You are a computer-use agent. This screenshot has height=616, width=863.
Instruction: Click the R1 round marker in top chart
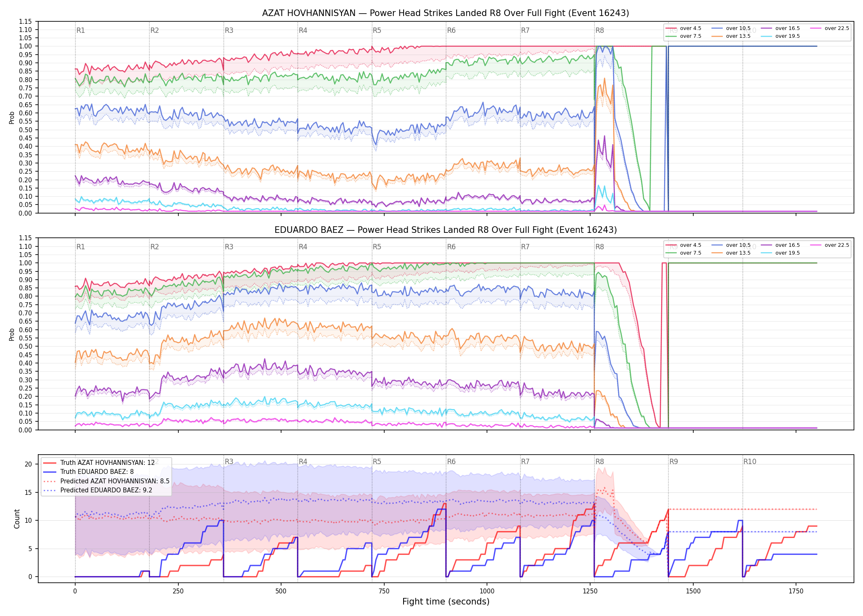[81, 30]
